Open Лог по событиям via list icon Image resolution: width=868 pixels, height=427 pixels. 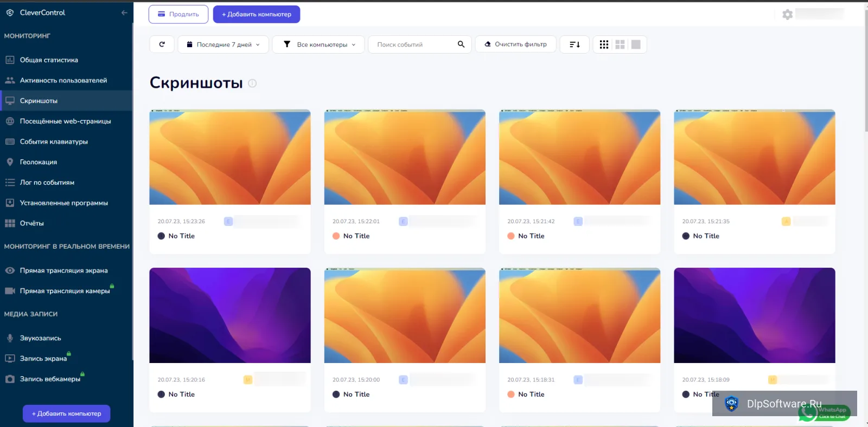(10, 183)
